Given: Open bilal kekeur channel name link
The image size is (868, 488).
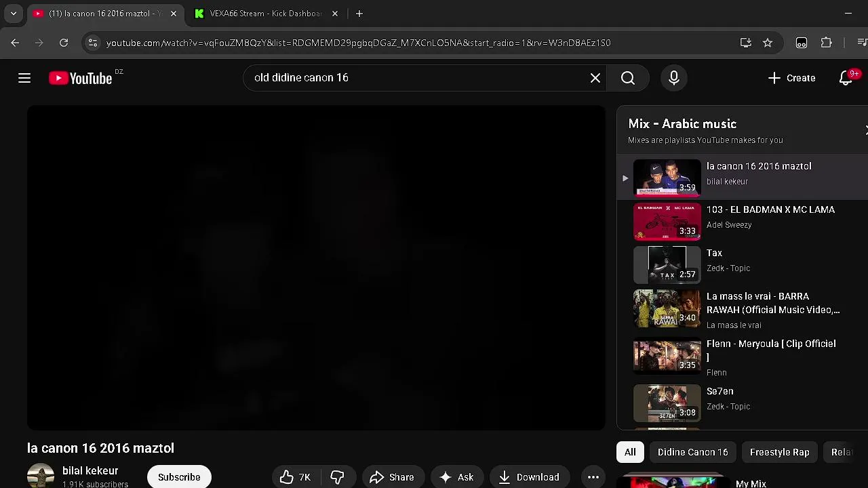Looking at the screenshot, I should tap(90, 470).
